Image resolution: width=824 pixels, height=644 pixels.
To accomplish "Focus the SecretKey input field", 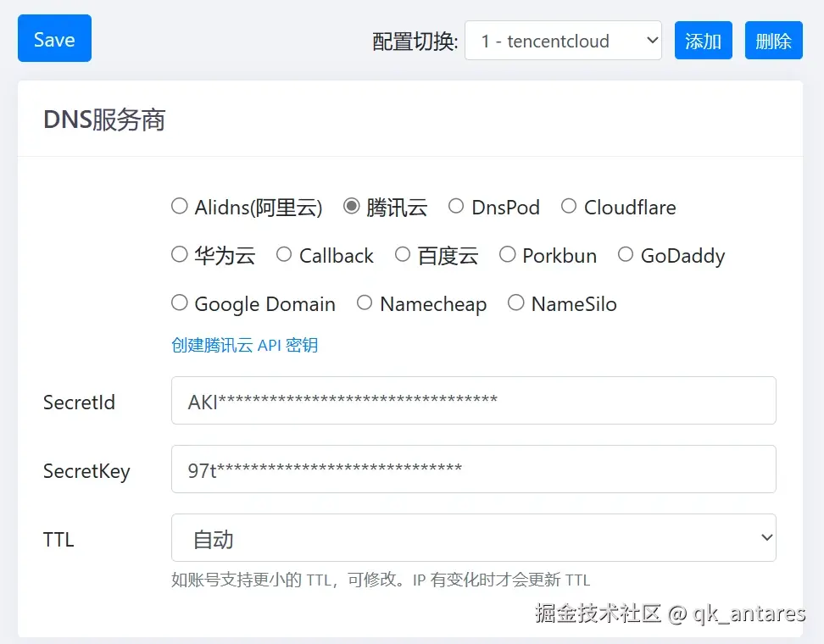I will coord(474,469).
